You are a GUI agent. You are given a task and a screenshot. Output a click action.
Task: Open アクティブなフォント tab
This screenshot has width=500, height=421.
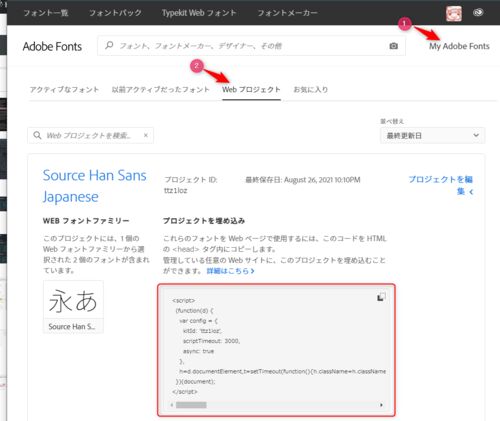(64, 90)
